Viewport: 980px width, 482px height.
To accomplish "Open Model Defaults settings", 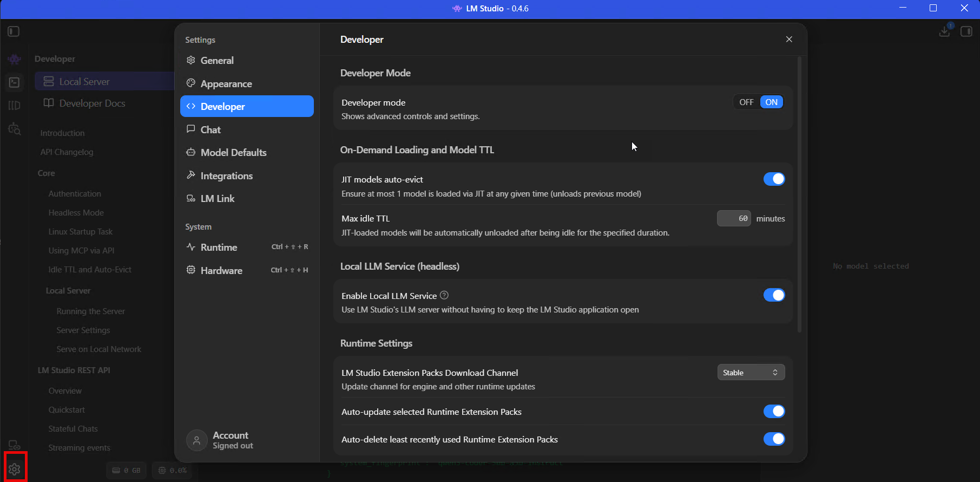I will (x=247, y=152).
